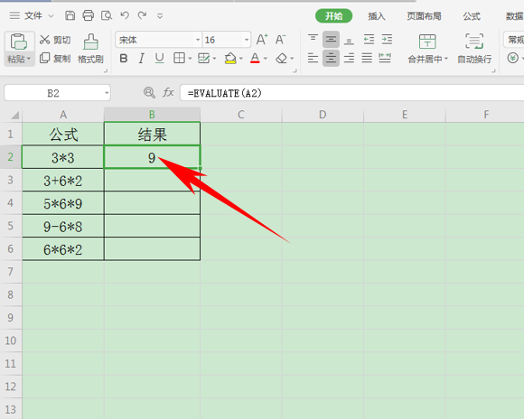Toggle vertical middle alignment
The height and width of the screenshot is (420, 524).
pos(331,40)
